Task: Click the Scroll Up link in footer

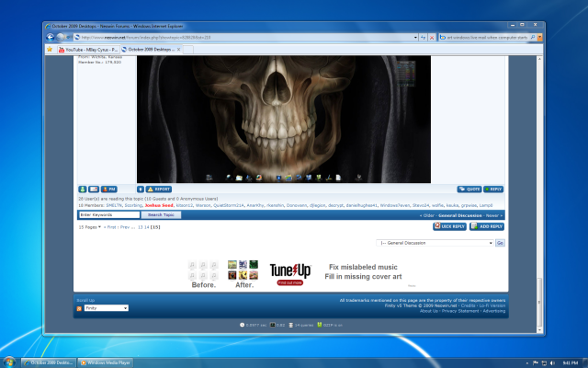Action: point(85,300)
